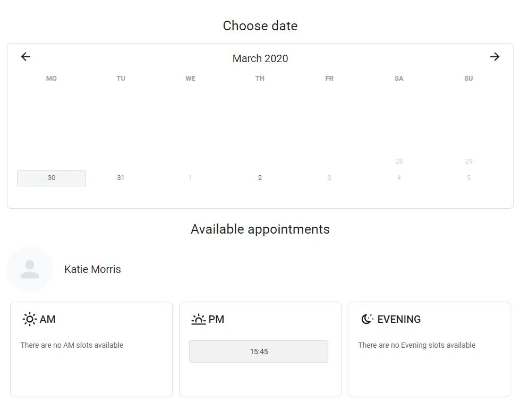The height and width of the screenshot is (420, 521).
Task: Click the MO column header
Action: click(51, 78)
